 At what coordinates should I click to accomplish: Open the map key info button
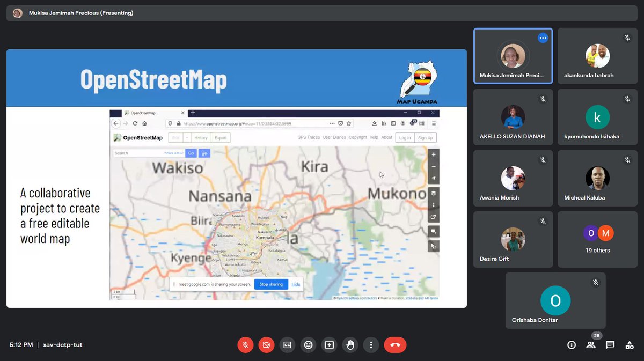point(434,205)
